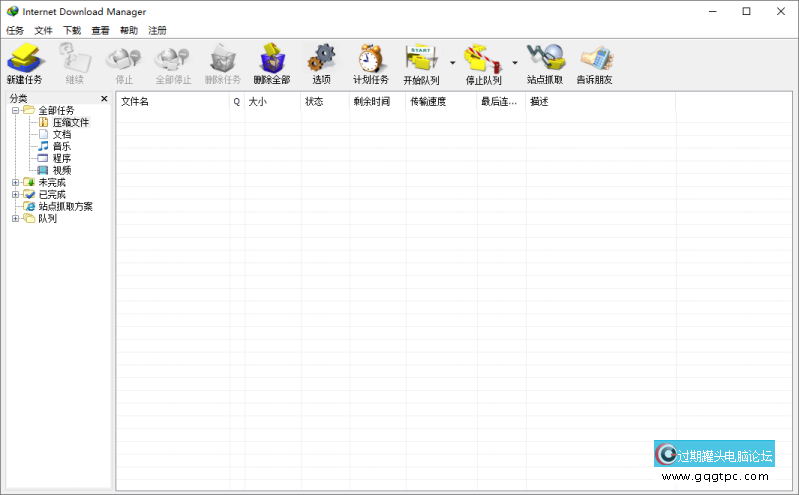Click the 告诉朋友 toolbar icon

(596, 58)
